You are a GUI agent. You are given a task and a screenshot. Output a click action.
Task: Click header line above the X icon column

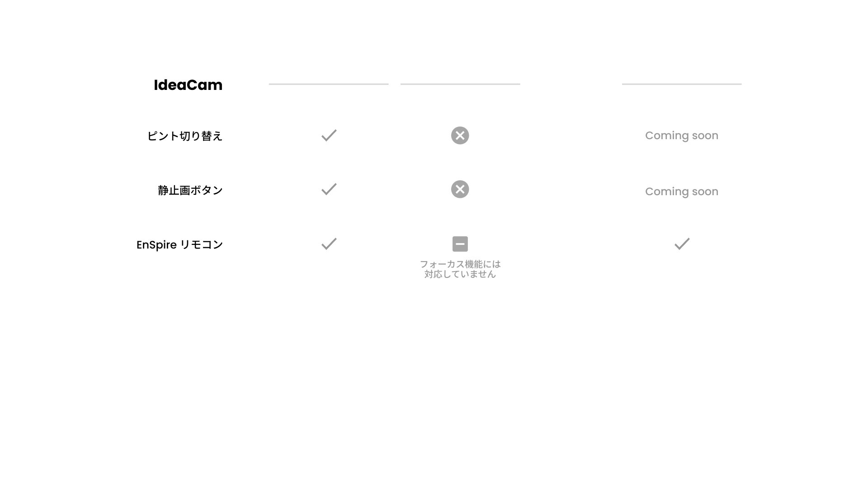[x=460, y=84]
